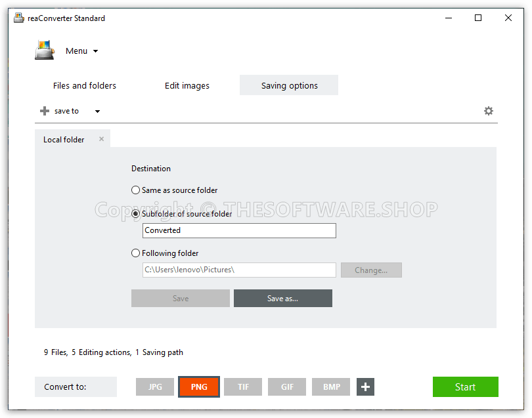
Task: Click the greyed Save button
Action: 181,299
